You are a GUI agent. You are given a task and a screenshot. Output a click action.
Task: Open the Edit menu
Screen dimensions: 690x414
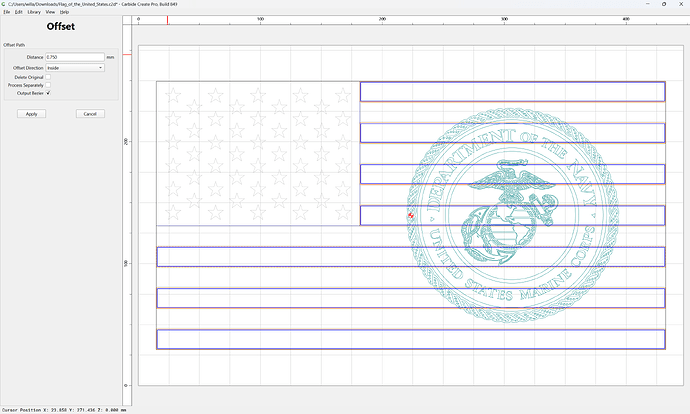click(18, 12)
